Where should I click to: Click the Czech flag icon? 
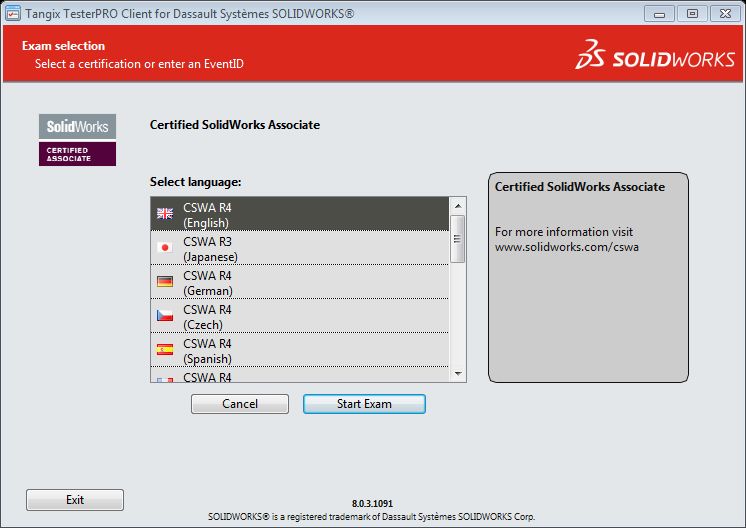(165, 315)
